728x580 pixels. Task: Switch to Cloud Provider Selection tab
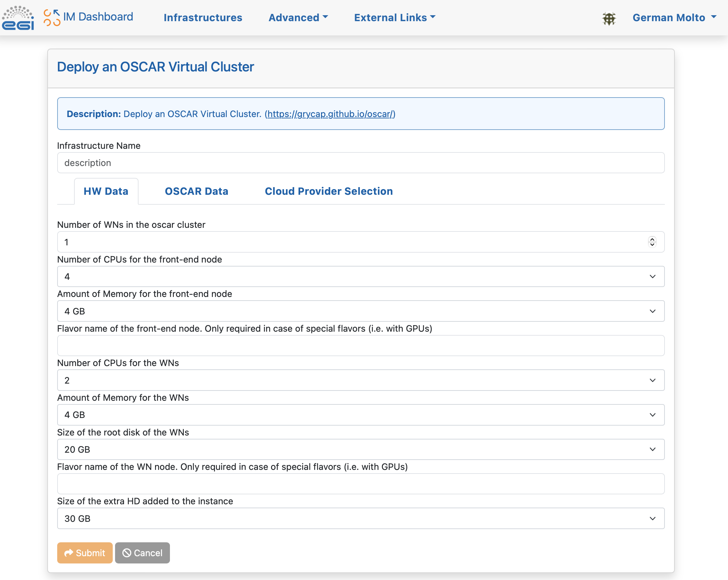point(329,191)
